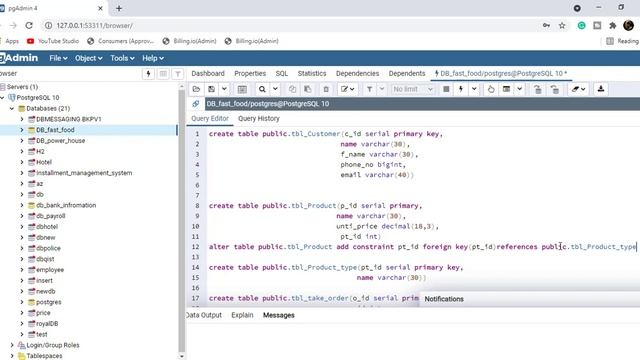640x360 pixels.
Task: Save query file icon
Action: click(211, 89)
